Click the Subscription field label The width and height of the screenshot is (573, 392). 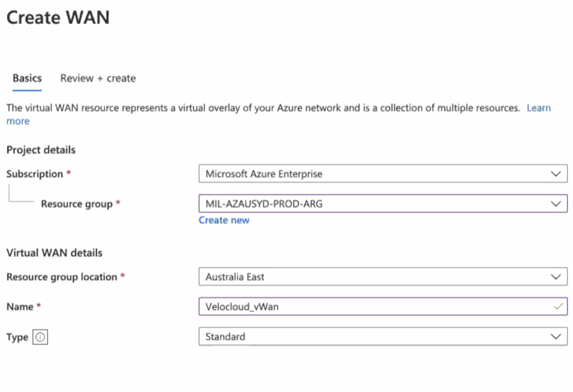pyautogui.click(x=34, y=174)
